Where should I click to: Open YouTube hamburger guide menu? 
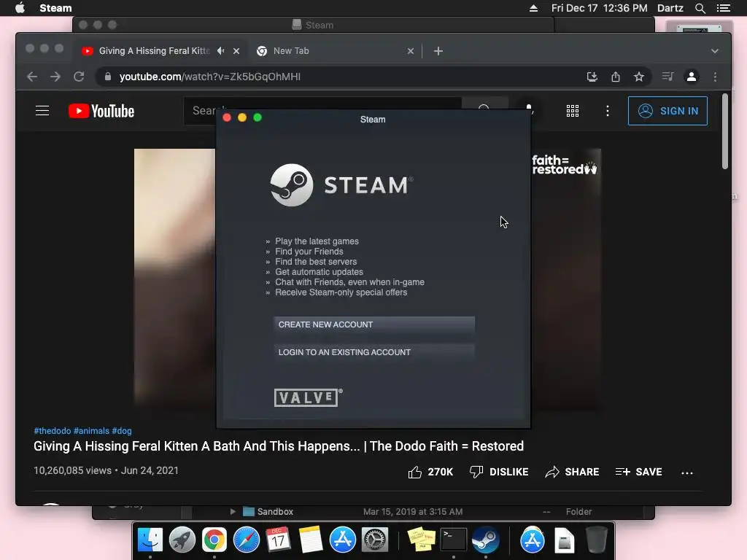[x=42, y=111]
